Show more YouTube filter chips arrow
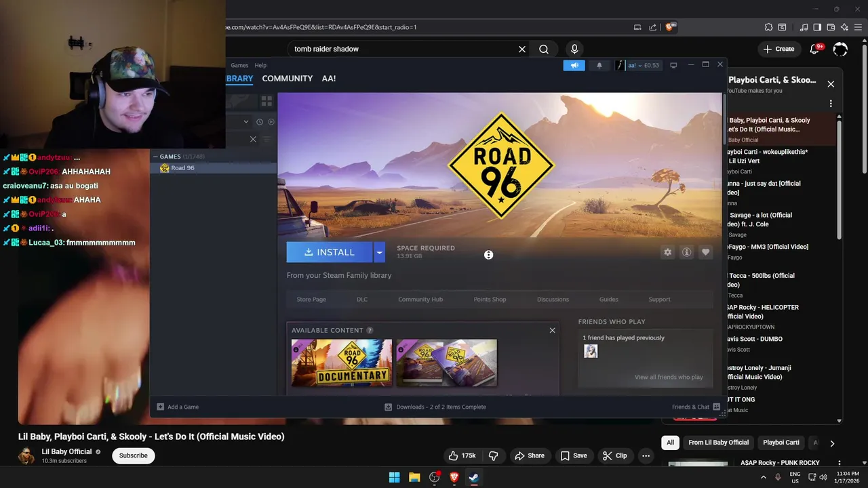The height and width of the screenshot is (488, 868). [832, 443]
